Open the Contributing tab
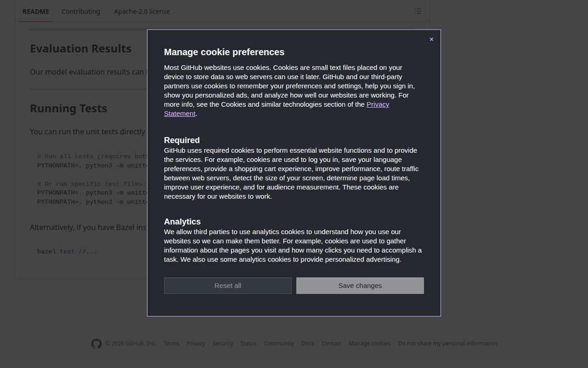 81,11
